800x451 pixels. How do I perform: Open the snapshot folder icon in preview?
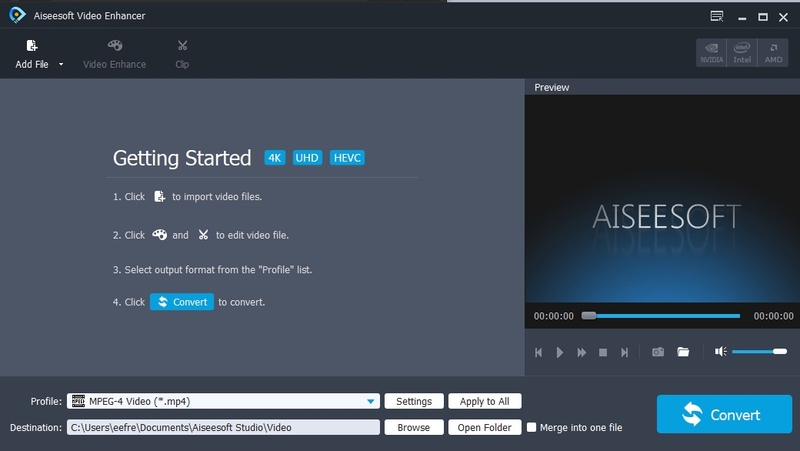pyautogui.click(x=683, y=352)
